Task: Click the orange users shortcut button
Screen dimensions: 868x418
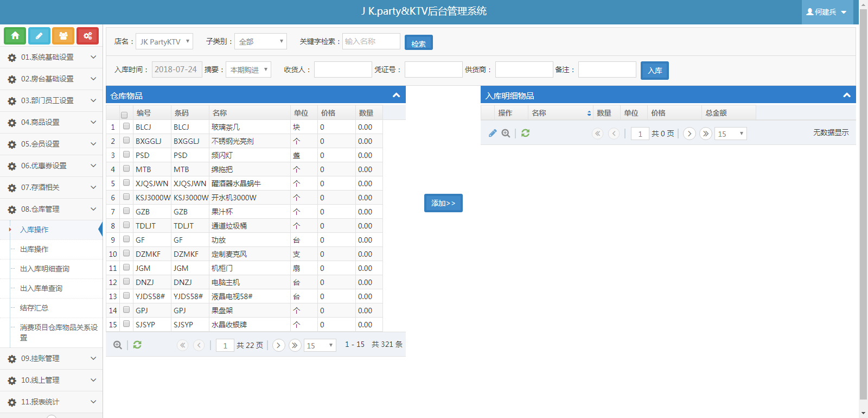Action: coord(63,36)
